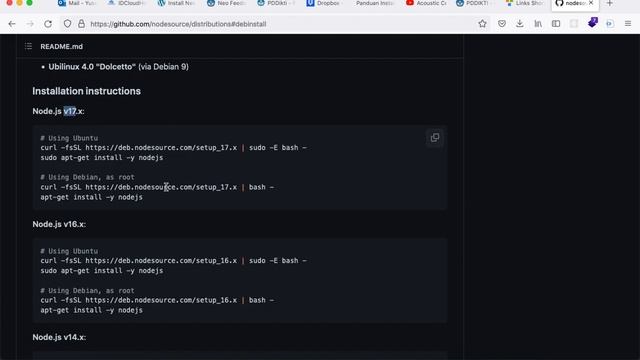Click the v16 Ubuntu curl setup_16.x command line
640x360 pixels.
pyautogui.click(x=173, y=261)
